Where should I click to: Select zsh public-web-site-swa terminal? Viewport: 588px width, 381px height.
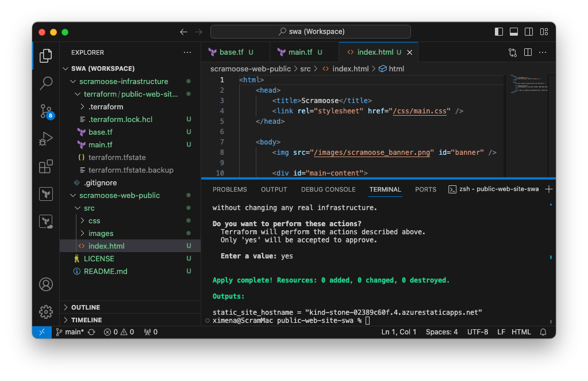pos(494,189)
